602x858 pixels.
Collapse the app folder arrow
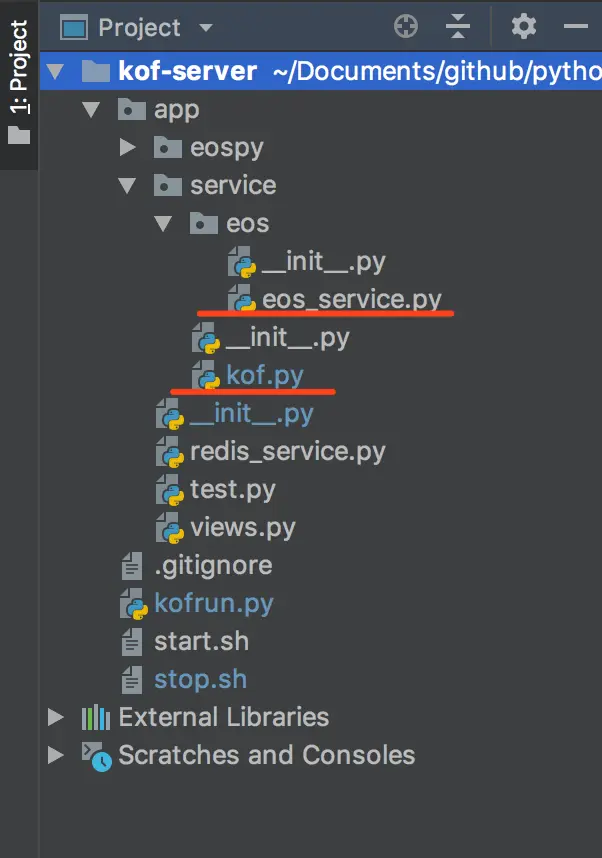click(91, 110)
